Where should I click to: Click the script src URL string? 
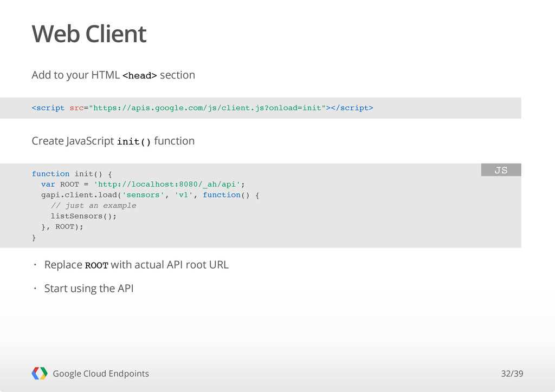207,108
